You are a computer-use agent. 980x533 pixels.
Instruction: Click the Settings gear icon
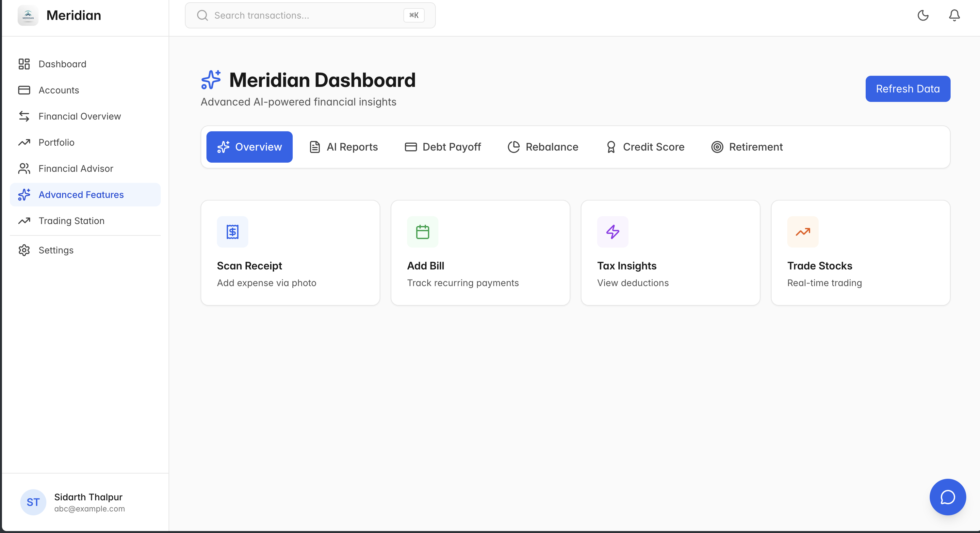24,250
